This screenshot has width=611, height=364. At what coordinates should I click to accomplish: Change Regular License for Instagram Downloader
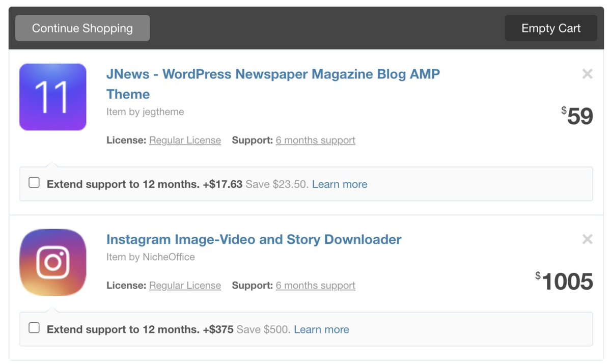tap(185, 285)
